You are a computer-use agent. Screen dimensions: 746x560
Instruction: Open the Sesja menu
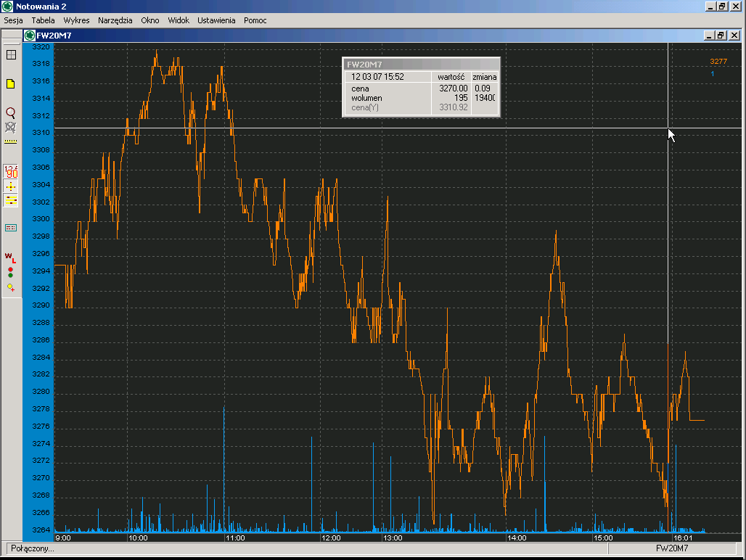[x=13, y=20]
